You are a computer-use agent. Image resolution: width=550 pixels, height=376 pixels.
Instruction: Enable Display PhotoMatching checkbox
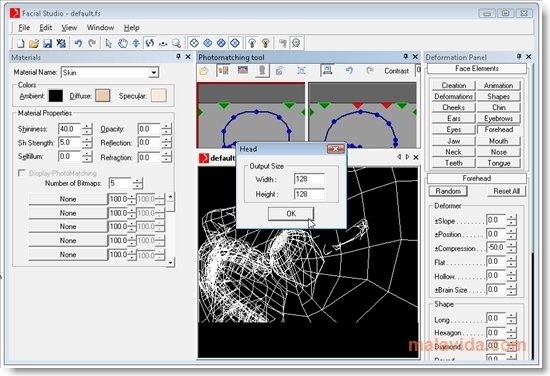click(x=22, y=173)
